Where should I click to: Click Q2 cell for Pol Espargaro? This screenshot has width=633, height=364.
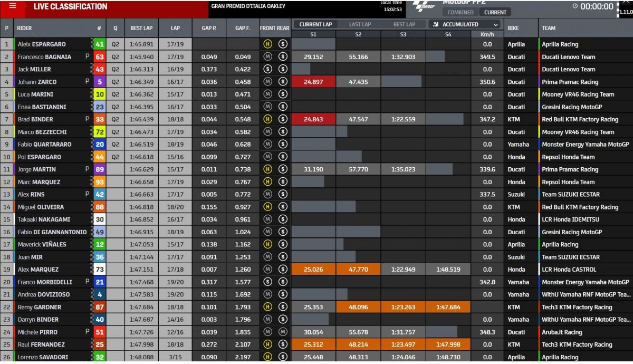point(115,157)
